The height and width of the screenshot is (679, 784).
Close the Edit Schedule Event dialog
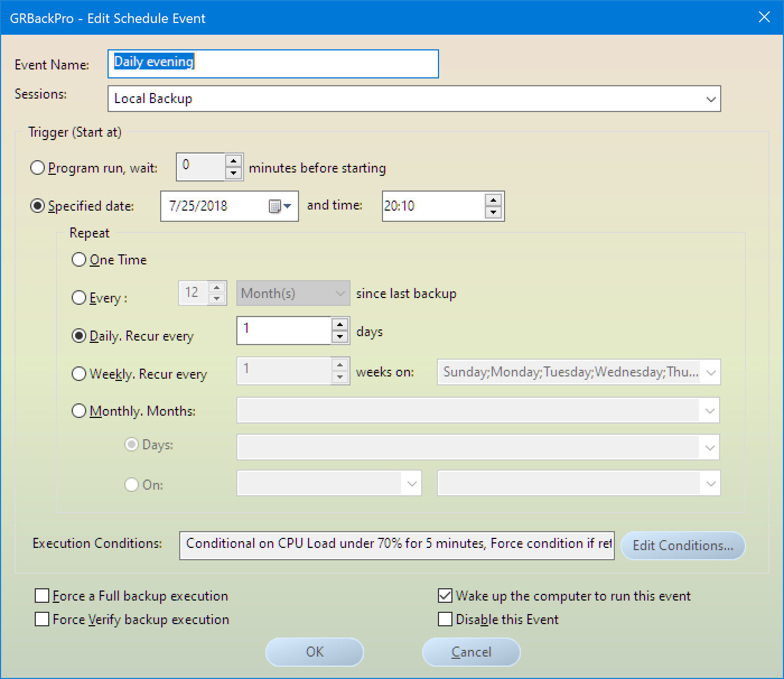pyautogui.click(x=764, y=17)
